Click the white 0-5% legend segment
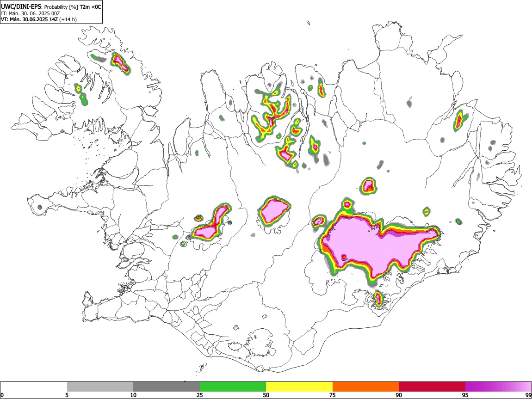Image resolution: width=532 pixels, height=399 pixels. pyautogui.click(x=34, y=387)
